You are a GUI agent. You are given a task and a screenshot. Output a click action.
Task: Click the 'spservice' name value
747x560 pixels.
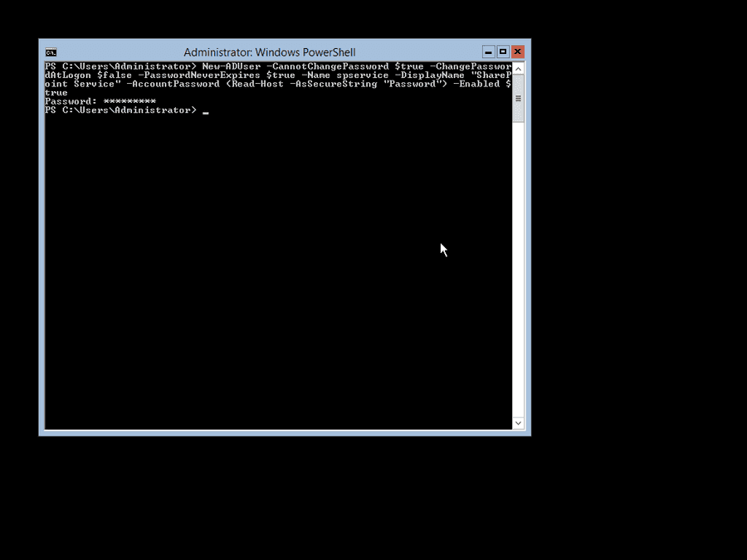tap(363, 75)
